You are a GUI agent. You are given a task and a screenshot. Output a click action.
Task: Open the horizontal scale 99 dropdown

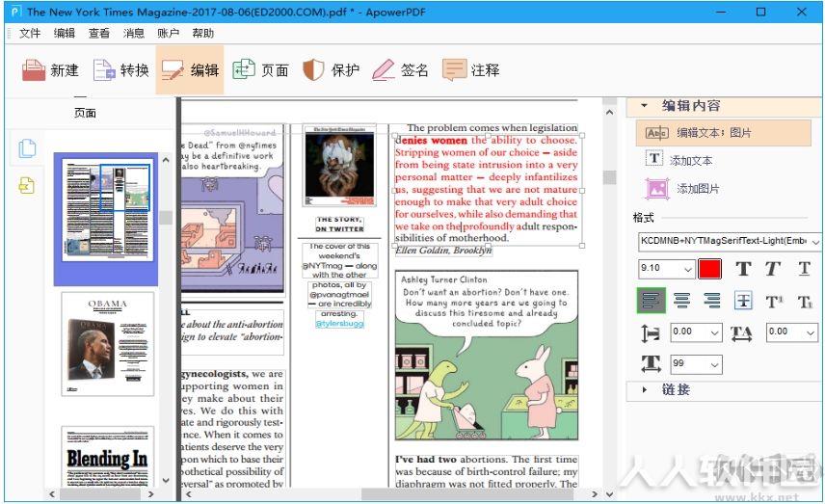(x=714, y=364)
